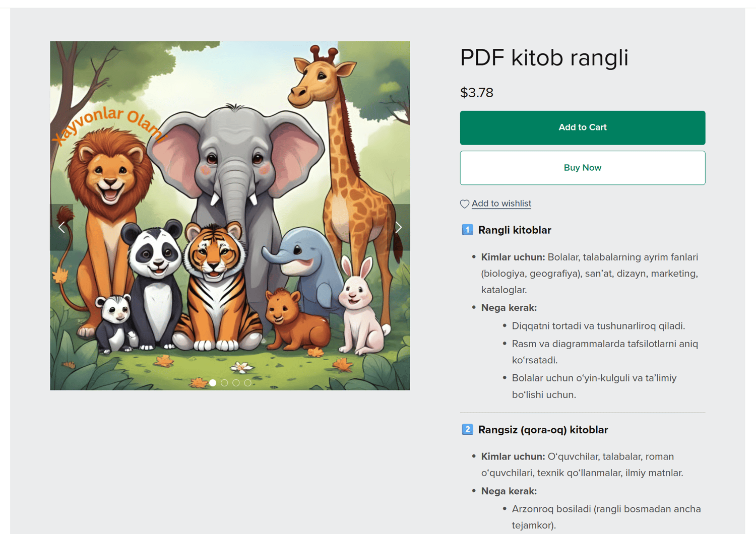
Task: Click the blue number 1 badge icon
Action: click(x=467, y=230)
